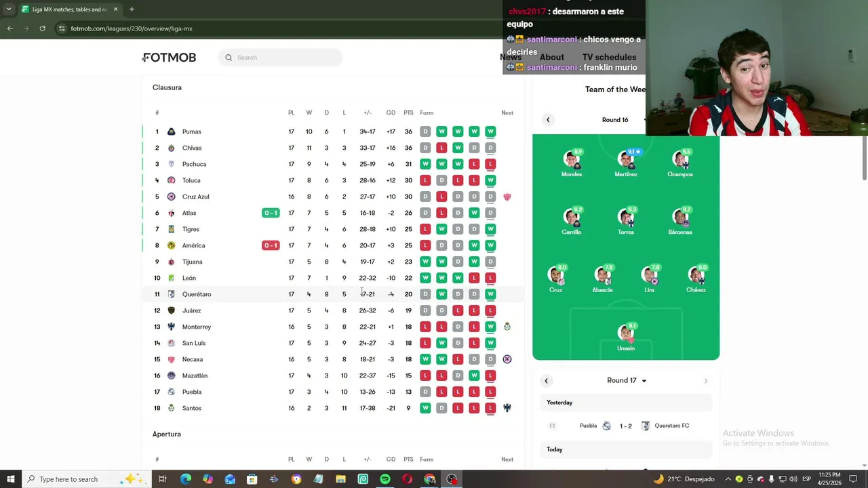The width and height of the screenshot is (868, 488).
Task: Open the Toluca team crest
Action: click(x=171, y=180)
